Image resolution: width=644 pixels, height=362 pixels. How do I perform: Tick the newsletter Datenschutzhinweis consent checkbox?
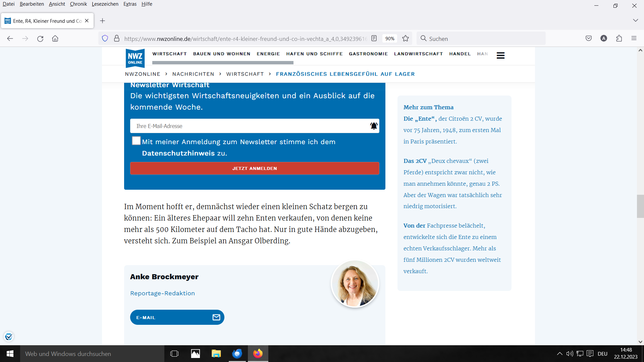(136, 141)
